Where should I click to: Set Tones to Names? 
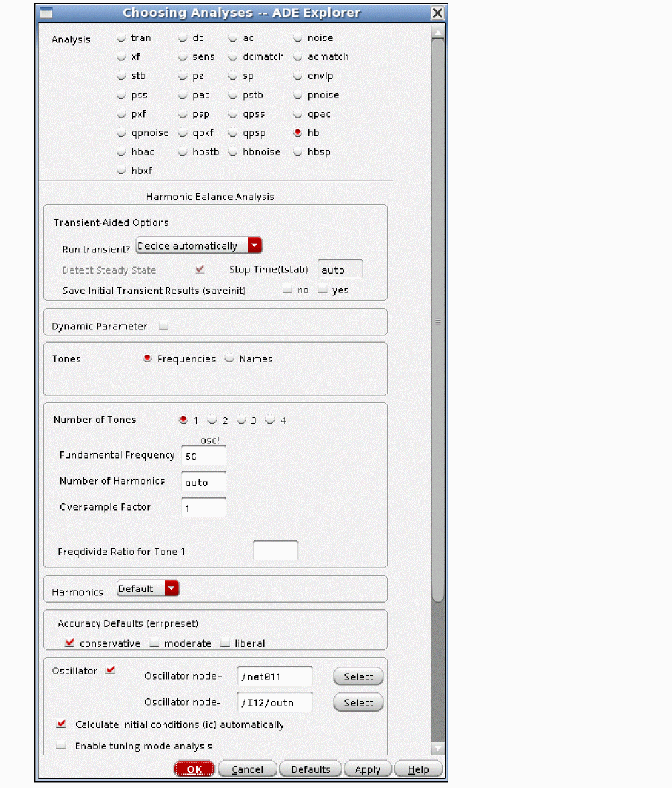pyautogui.click(x=230, y=358)
